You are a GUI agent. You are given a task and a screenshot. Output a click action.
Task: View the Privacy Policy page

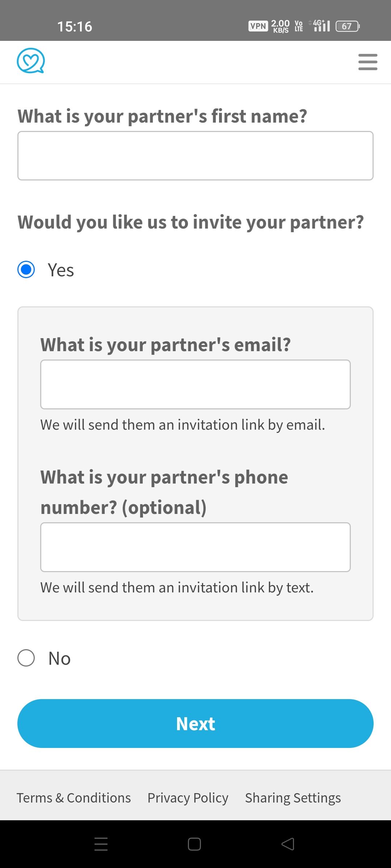click(188, 797)
